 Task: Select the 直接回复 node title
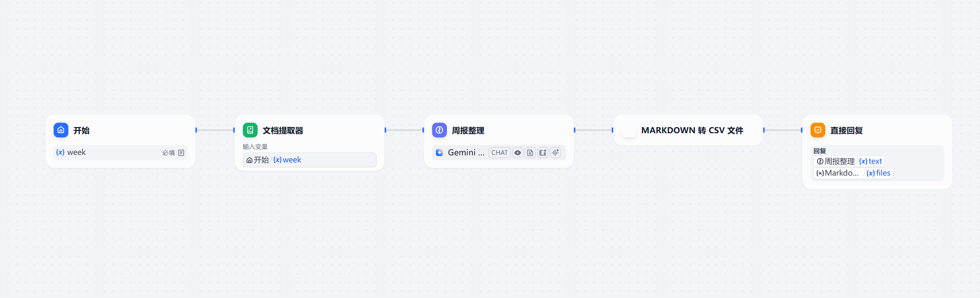point(846,130)
